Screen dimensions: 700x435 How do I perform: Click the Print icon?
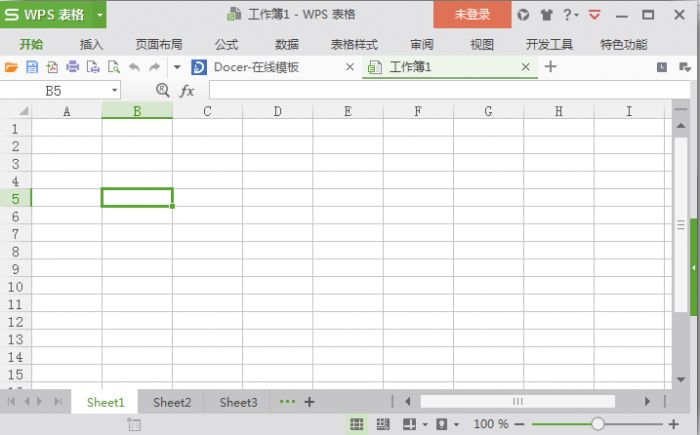[72, 67]
